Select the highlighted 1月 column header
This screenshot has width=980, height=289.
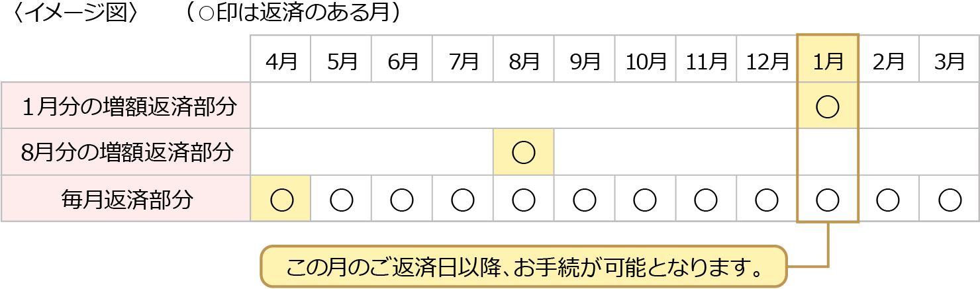[828, 62]
